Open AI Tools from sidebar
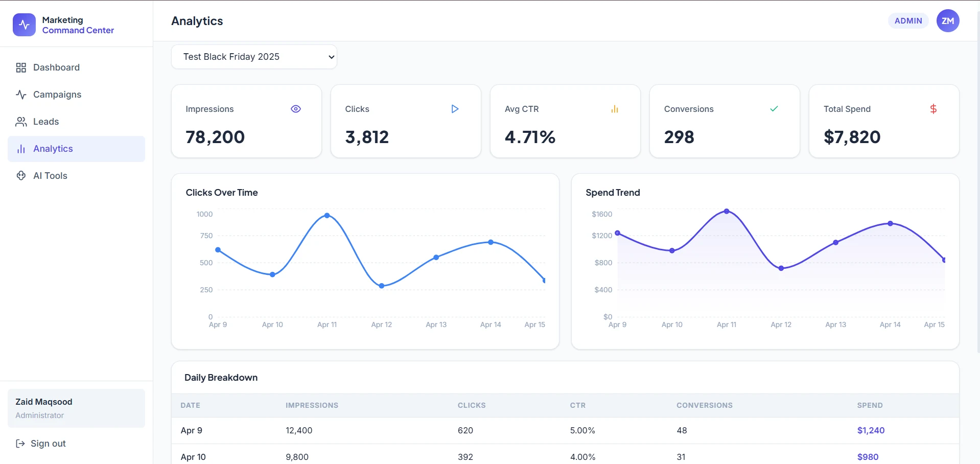This screenshot has height=464, width=980. tap(76, 176)
